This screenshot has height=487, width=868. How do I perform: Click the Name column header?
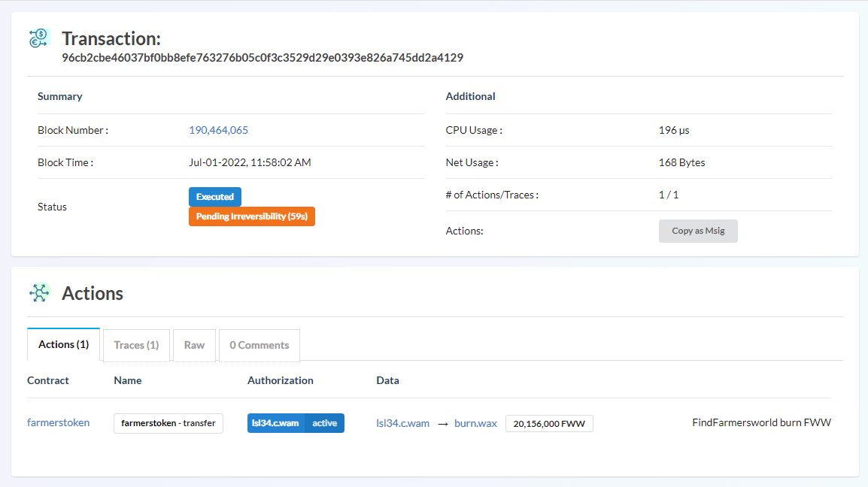[128, 380]
